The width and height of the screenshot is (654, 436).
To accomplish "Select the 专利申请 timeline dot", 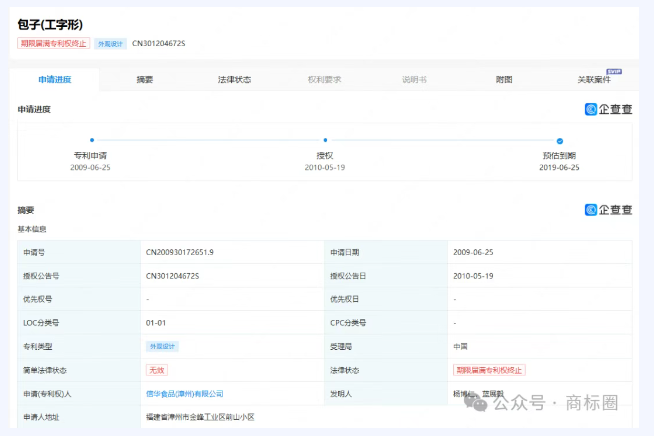I will (x=91, y=141).
